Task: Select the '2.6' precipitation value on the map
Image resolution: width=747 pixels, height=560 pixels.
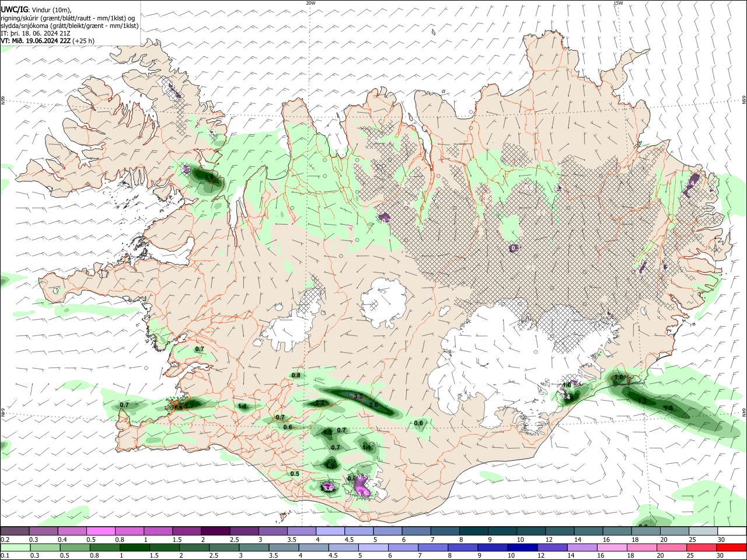Action: (373, 405)
